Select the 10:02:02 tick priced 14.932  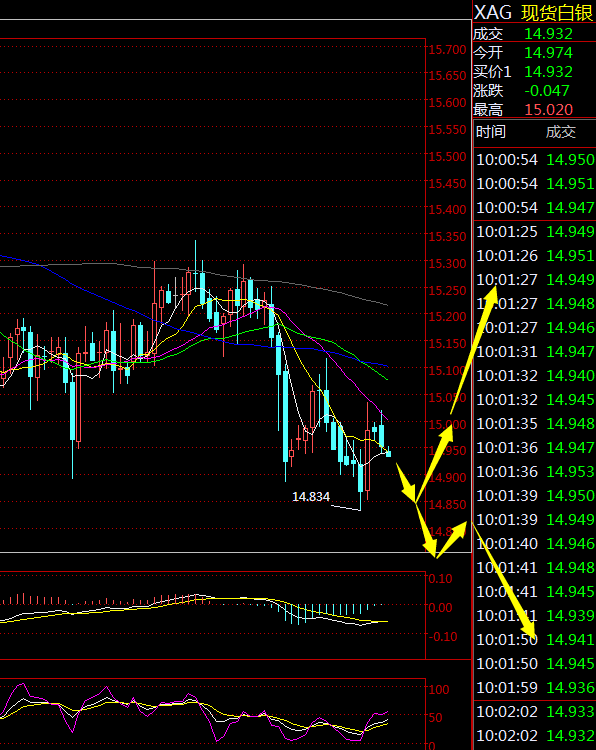pyautogui.click(x=535, y=736)
